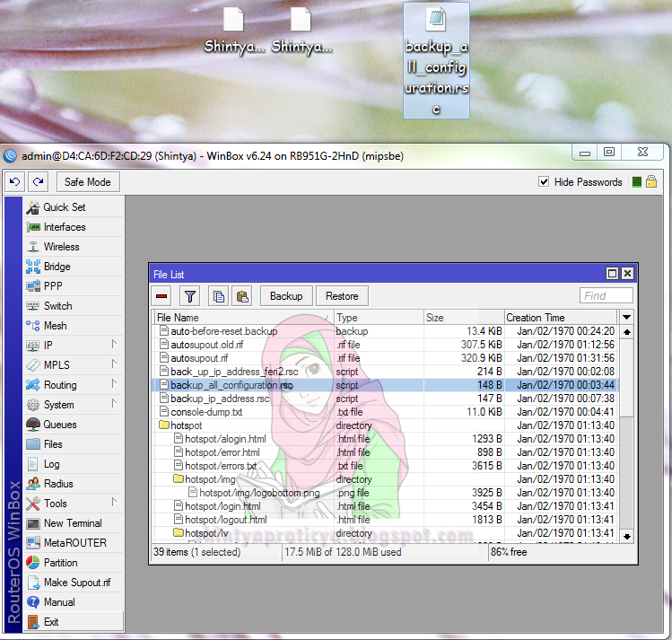Maximize the File List window
Viewport: 672px width, 640px height.
coord(613,274)
